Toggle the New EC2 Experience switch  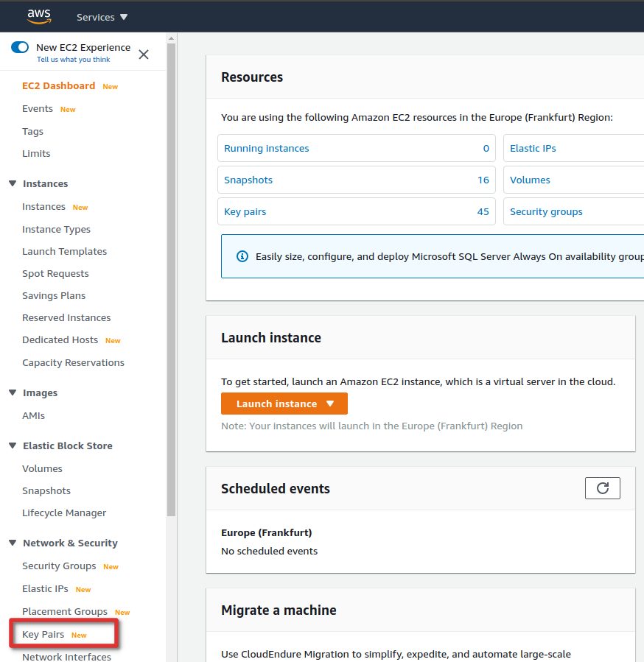[20, 47]
